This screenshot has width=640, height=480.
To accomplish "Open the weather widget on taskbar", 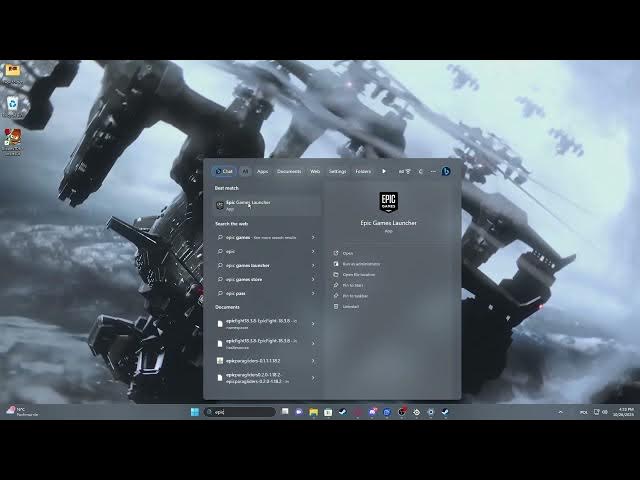I will pos(22,411).
